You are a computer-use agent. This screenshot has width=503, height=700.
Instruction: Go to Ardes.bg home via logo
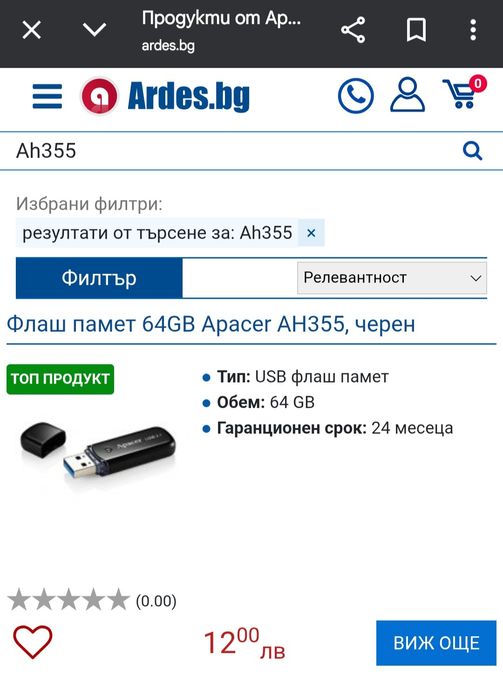(165, 96)
